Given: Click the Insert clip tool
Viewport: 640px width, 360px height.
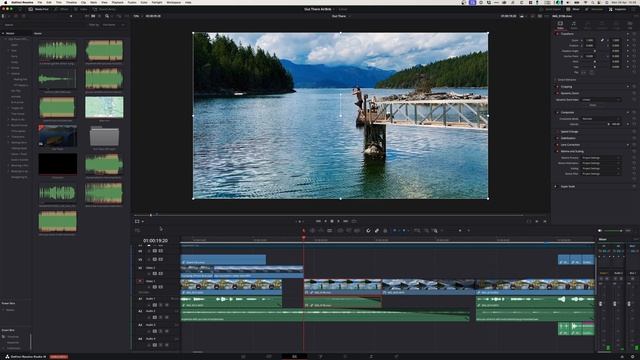Looking at the screenshot, I should (340, 231).
